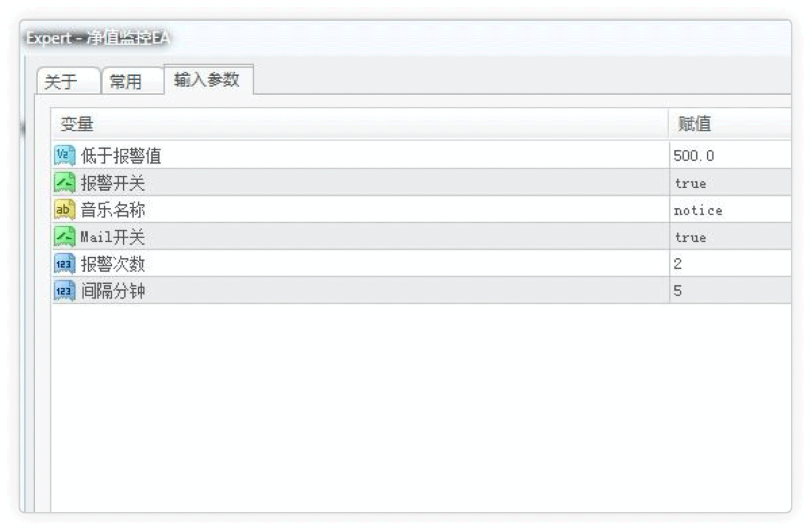Toggle the true value of 报警开关
This screenshot has width=811, height=532.
click(x=730, y=182)
